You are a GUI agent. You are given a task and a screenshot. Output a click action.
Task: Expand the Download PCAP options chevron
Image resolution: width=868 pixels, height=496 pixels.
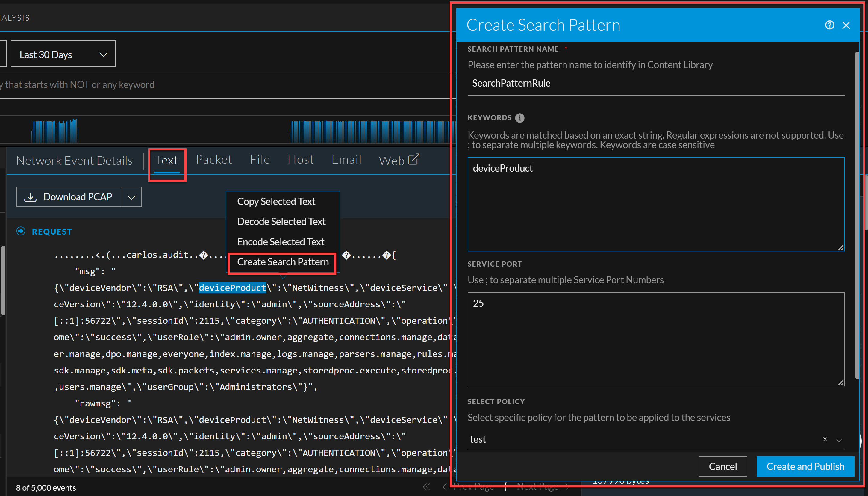pyautogui.click(x=131, y=197)
